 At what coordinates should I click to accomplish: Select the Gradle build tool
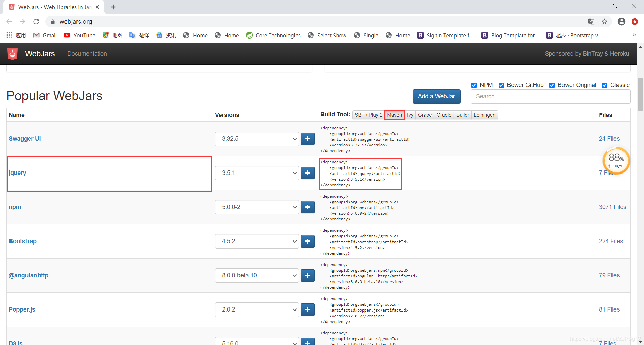(444, 115)
